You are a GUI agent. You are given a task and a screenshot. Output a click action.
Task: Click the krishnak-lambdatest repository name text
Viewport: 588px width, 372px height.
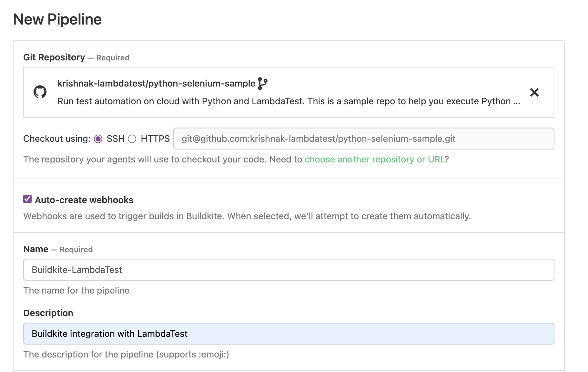point(156,83)
